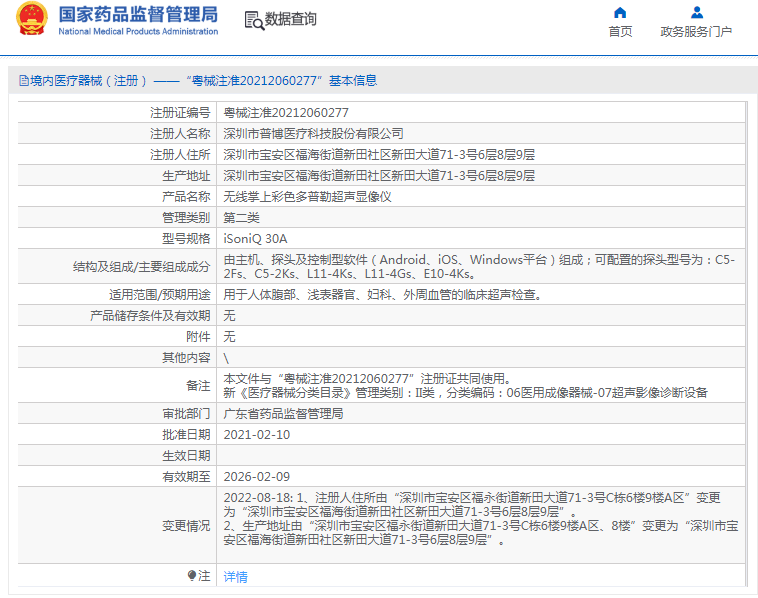Click the 适用范围/预期用途 row label
Image resolution: width=758 pixels, height=598 pixels.
[x=160, y=294]
